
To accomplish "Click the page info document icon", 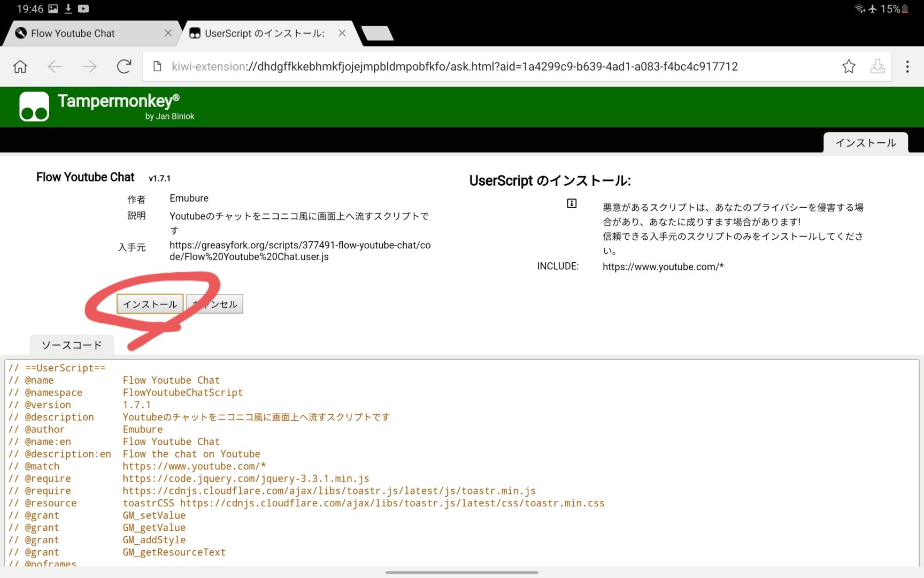I will [157, 66].
